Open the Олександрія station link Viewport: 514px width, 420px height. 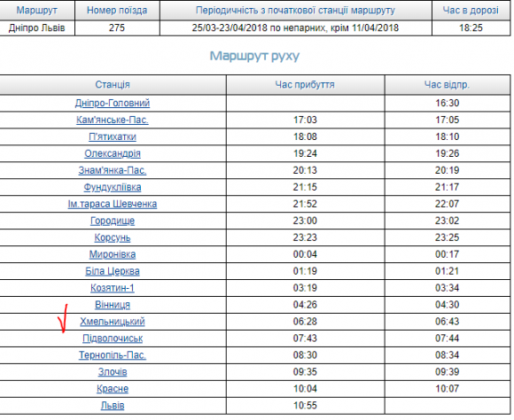pos(113,153)
